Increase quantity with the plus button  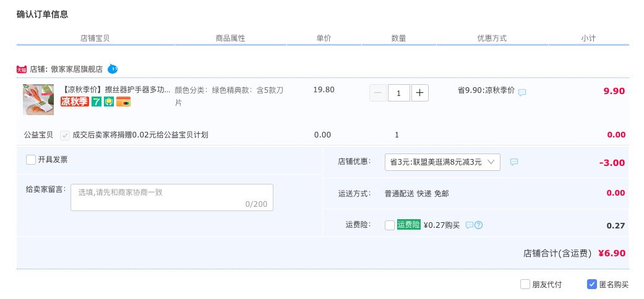420,93
